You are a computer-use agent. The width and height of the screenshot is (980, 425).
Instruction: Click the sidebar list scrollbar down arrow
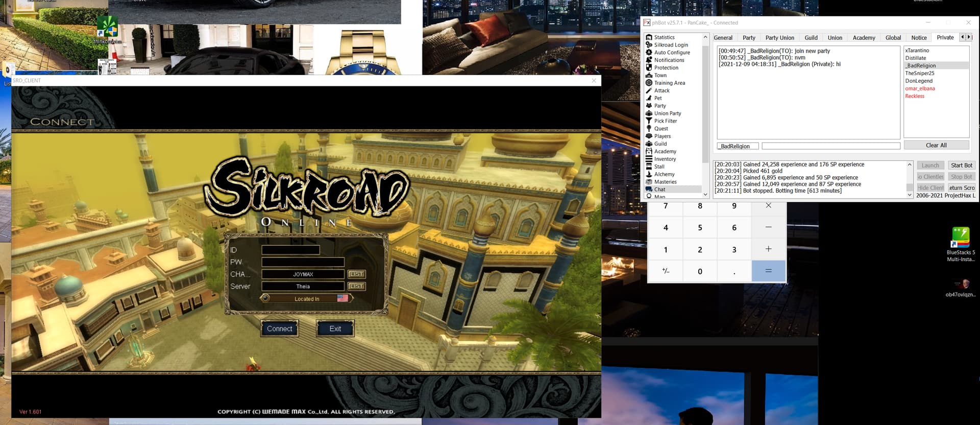[705, 195]
